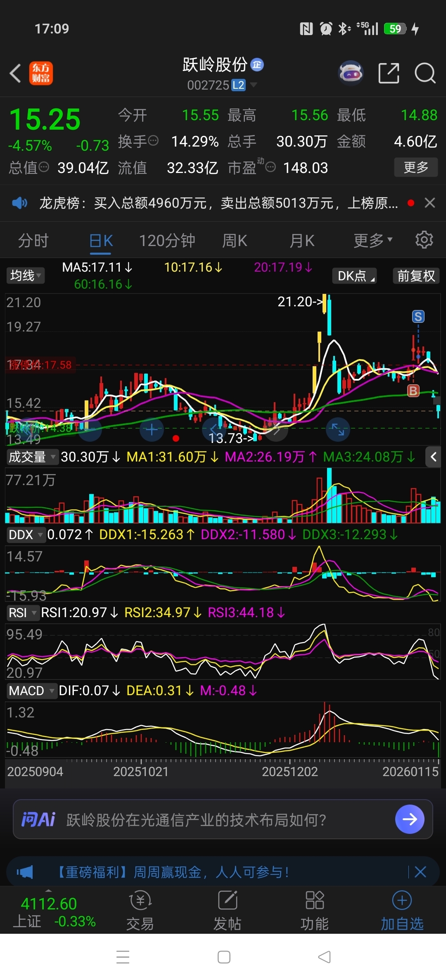Screen dimensions: 446x980
Task: Open 功能 functions icon
Action: tap(315, 911)
